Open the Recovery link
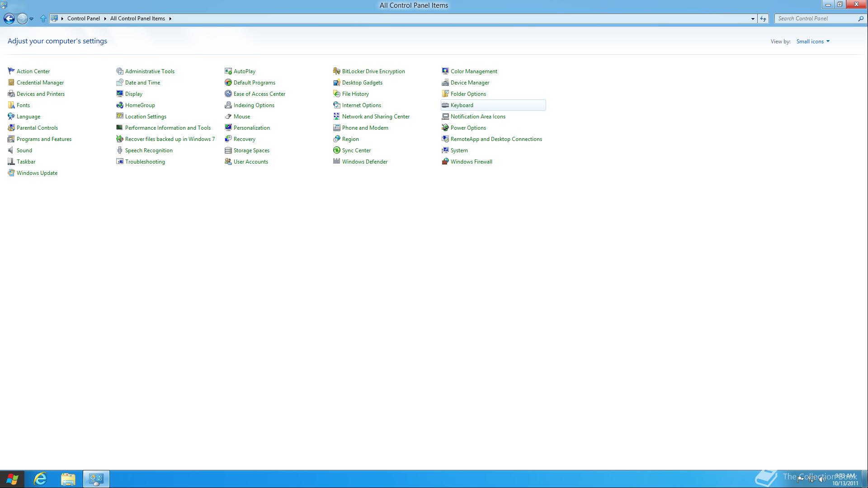The image size is (868, 488). 245,139
